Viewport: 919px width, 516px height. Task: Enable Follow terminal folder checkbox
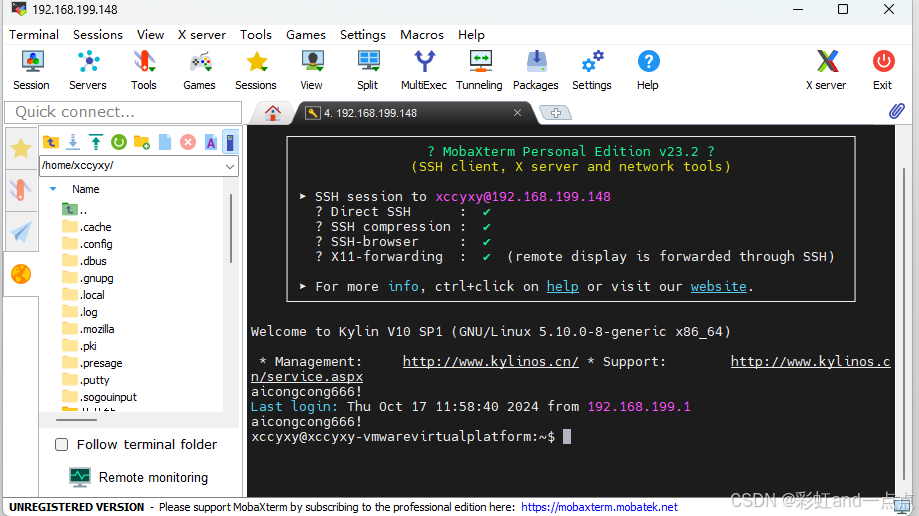pyautogui.click(x=62, y=444)
